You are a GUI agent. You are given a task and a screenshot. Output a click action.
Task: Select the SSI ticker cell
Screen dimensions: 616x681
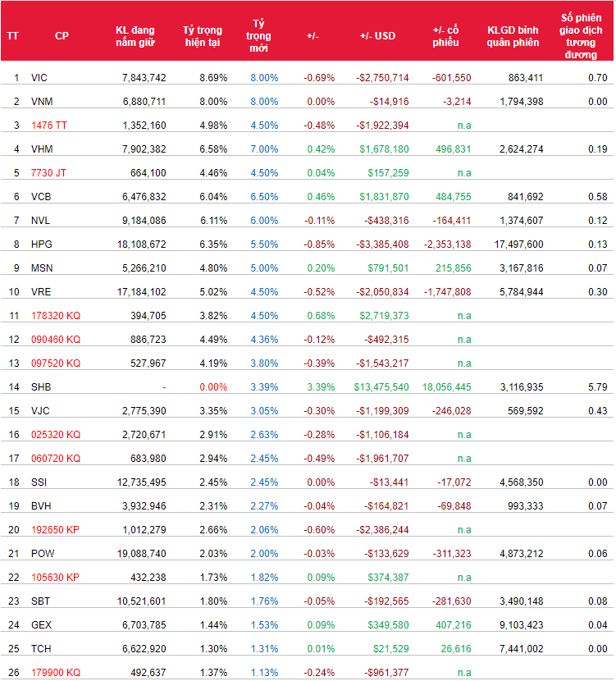[39, 482]
